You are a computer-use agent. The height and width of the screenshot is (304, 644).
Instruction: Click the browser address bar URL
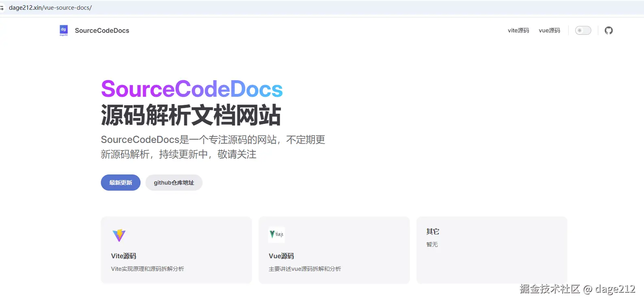[x=50, y=8]
